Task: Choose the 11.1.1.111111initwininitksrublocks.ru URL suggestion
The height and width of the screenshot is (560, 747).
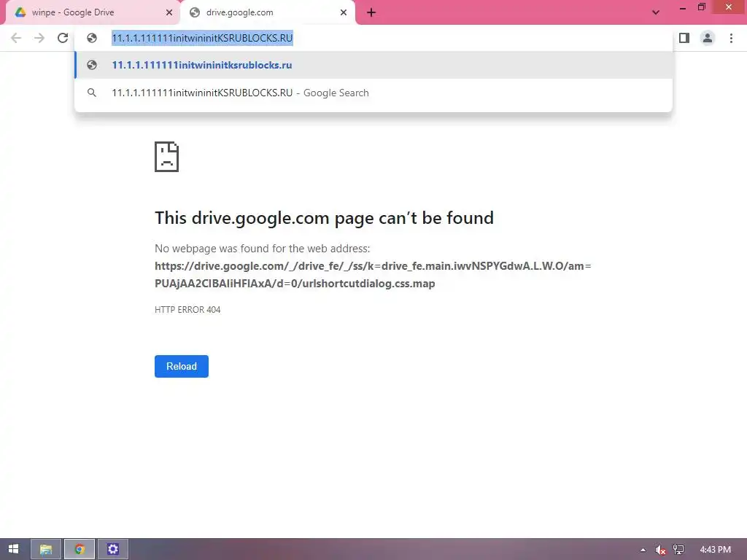Action: coord(373,65)
